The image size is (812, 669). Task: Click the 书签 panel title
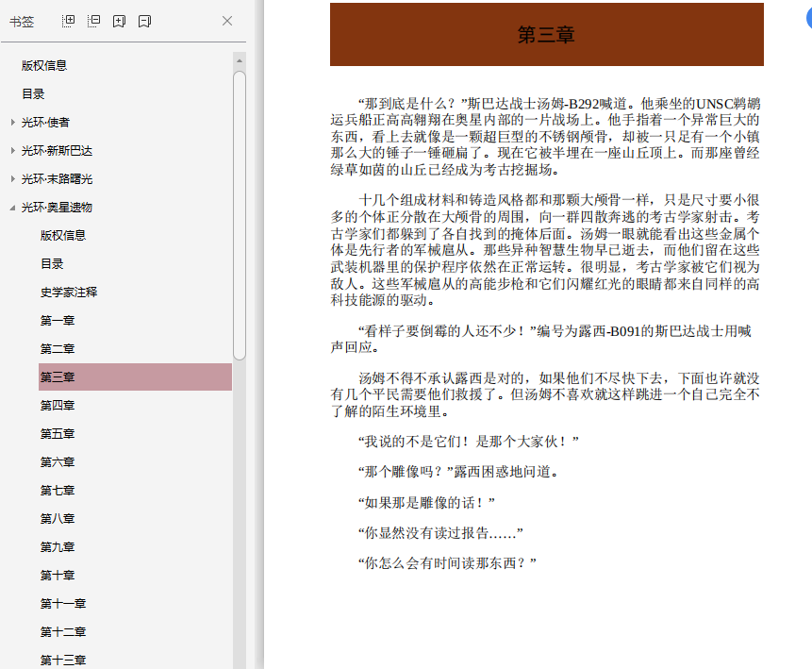[x=22, y=22]
